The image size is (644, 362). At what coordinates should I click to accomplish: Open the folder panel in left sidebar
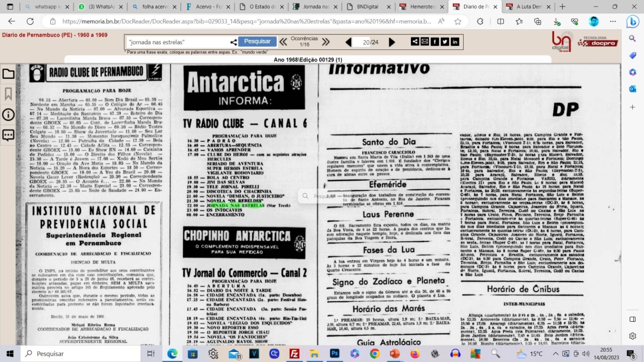click(8, 74)
